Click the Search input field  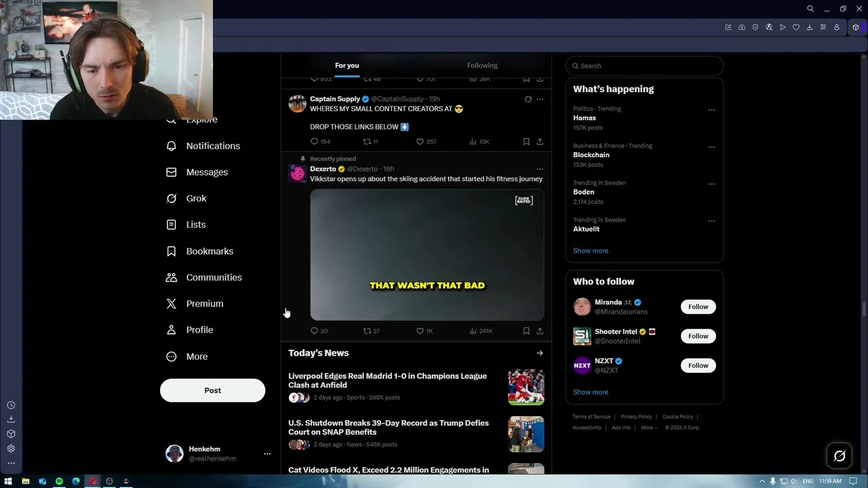coord(644,66)
